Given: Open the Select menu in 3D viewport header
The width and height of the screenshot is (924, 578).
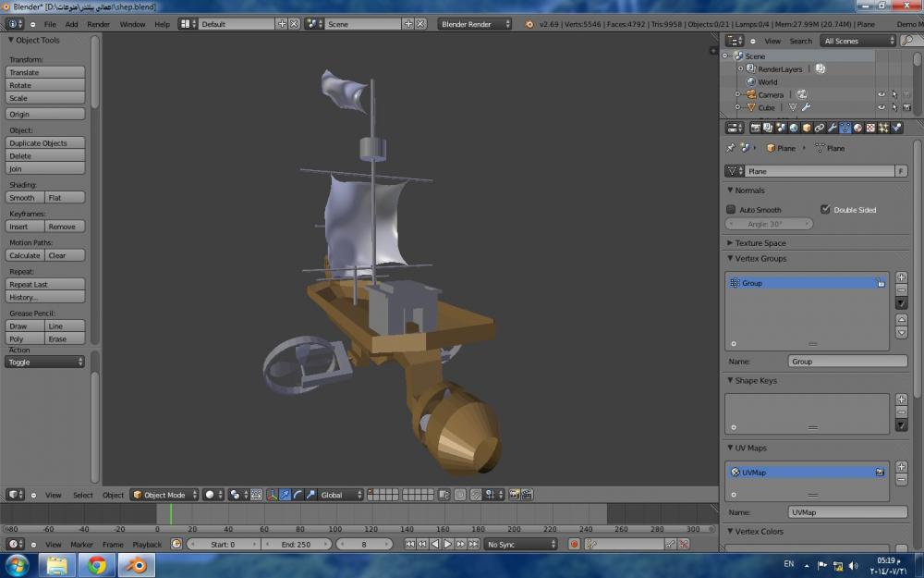Looking at the screenshot, I should 83,495.
